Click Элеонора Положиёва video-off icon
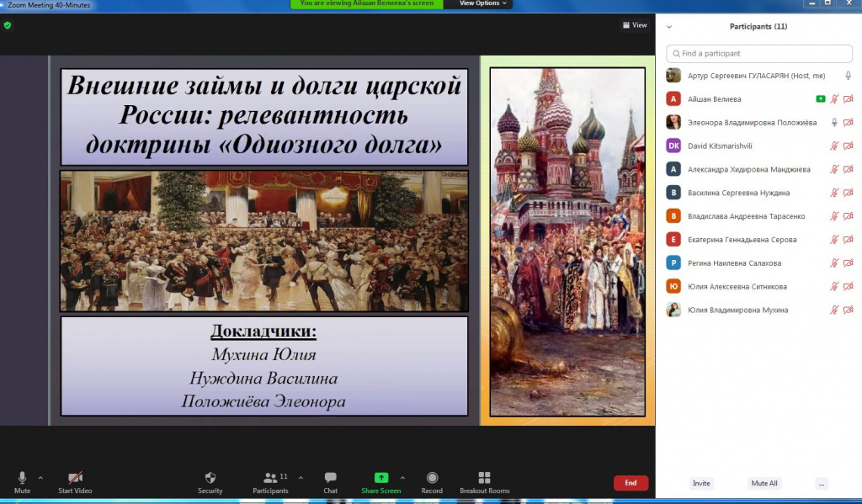 click(849, 123)
